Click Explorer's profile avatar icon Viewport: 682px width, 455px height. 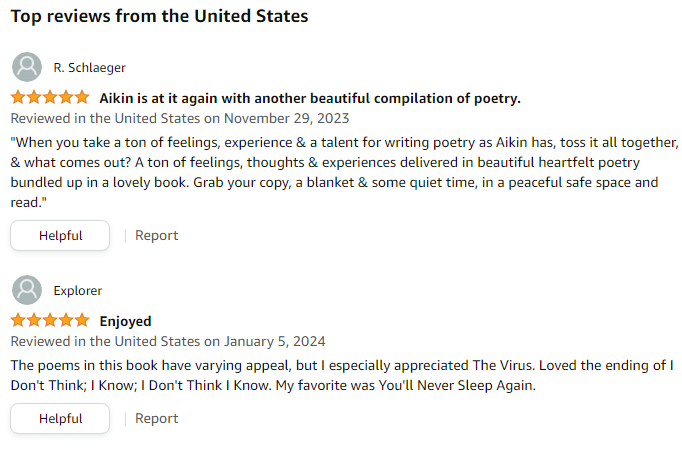27,290
